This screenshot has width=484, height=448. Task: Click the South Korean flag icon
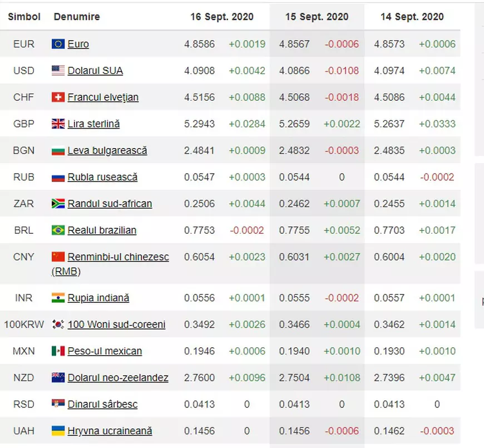(x=58, y=324)
